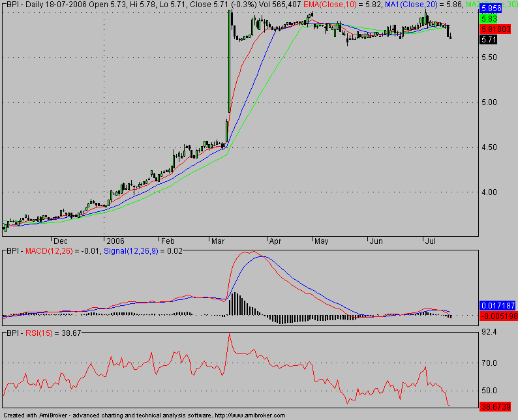Click the 50.0 RSI axis label
This screenshot has width=518, height=420.
[489, 391]
